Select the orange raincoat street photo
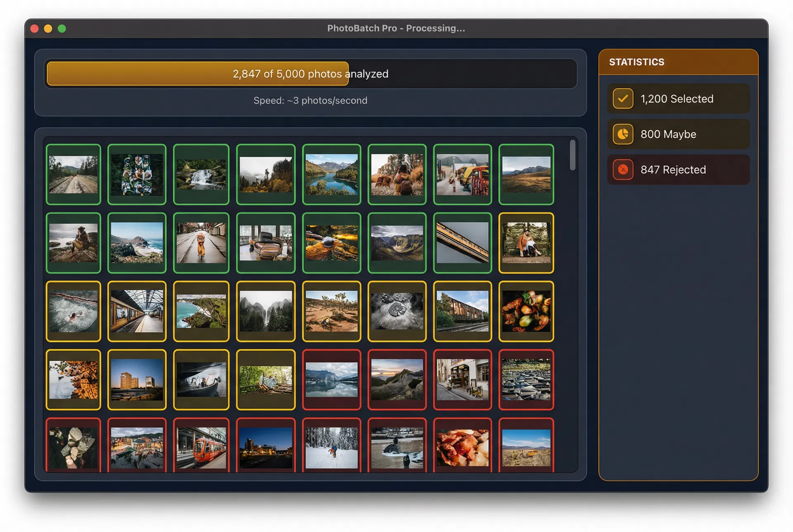This screenshot has height=532, width=793. pyautogui.click(x=201, y=243)
